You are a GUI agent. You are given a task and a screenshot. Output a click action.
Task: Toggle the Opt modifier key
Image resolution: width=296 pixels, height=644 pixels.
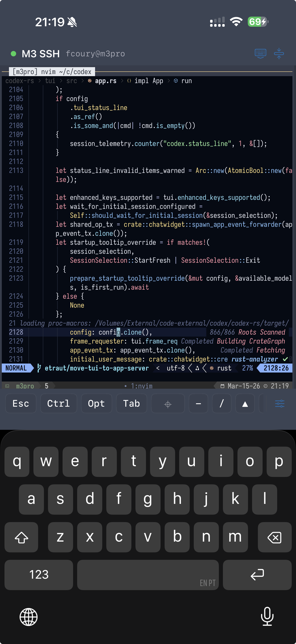click(96, 403)
